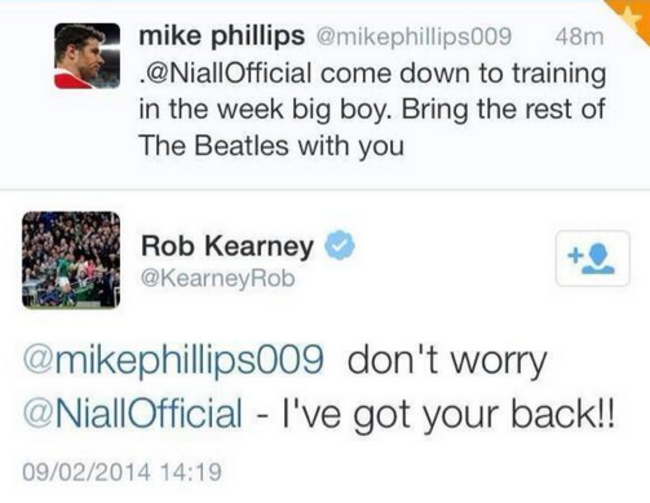Click the "The Beatles with you" line

272,146
